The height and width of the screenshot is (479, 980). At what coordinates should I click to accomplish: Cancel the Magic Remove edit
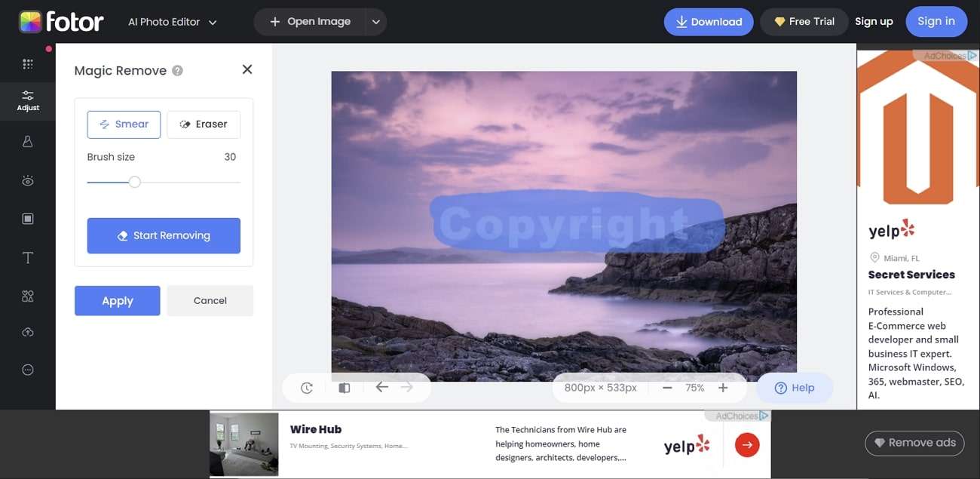(210, 300)
